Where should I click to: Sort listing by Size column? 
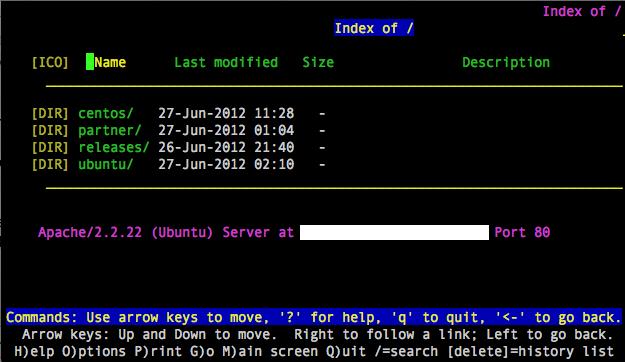coord(318,62)
